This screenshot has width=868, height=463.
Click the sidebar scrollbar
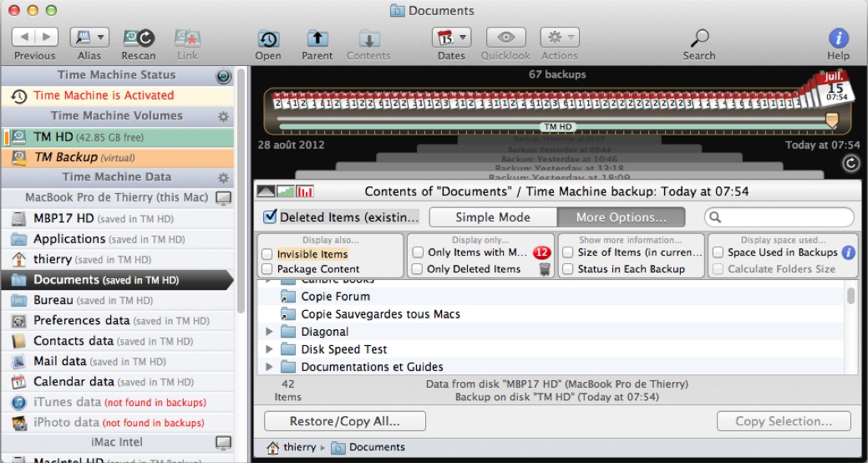[x=241, y=192]
